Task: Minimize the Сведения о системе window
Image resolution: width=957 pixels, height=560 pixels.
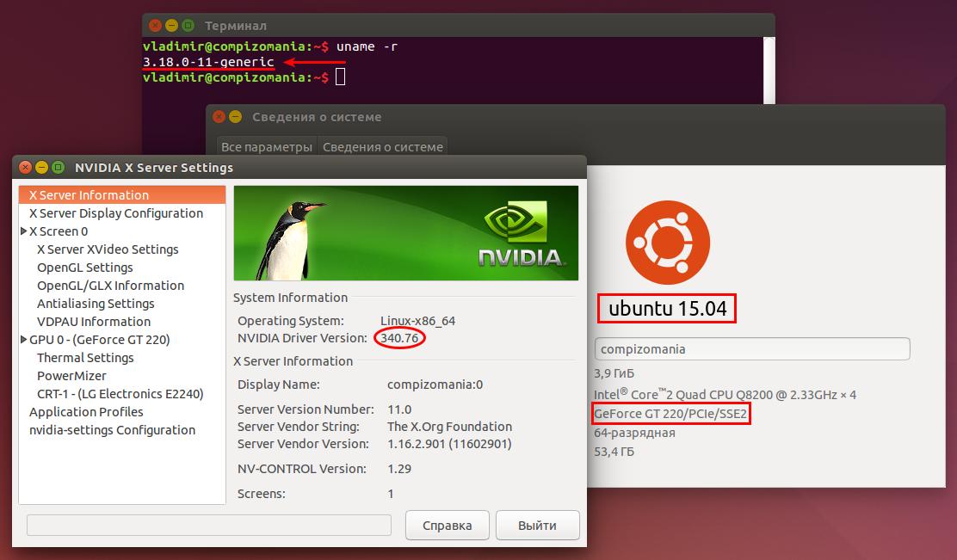Action: [236, 116]
